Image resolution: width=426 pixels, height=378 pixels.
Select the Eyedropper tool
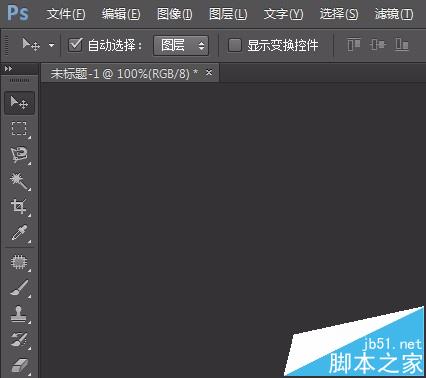(x=19, y=233)
